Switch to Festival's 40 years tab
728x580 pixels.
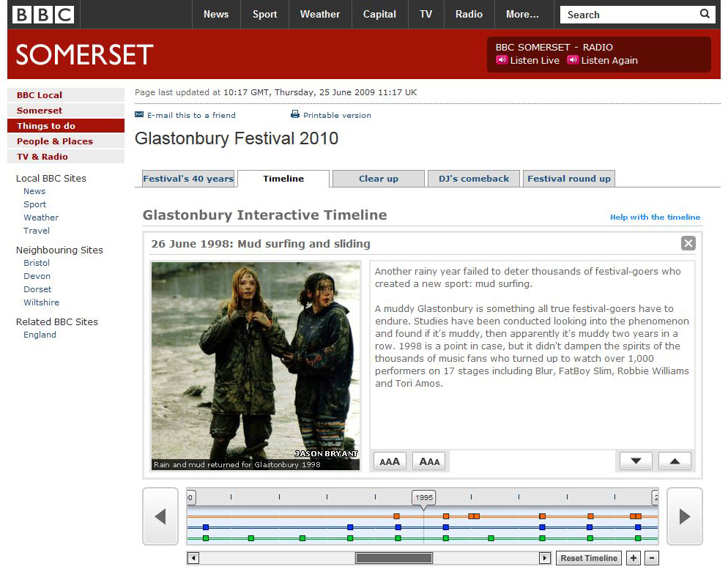pos(188,179)
